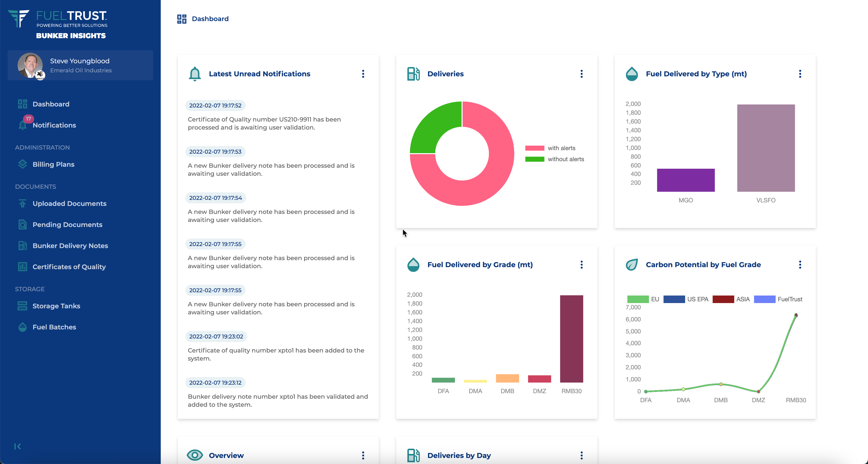
Task: Click the Certificates of Quality chart icon
Action: pos(23,267)
